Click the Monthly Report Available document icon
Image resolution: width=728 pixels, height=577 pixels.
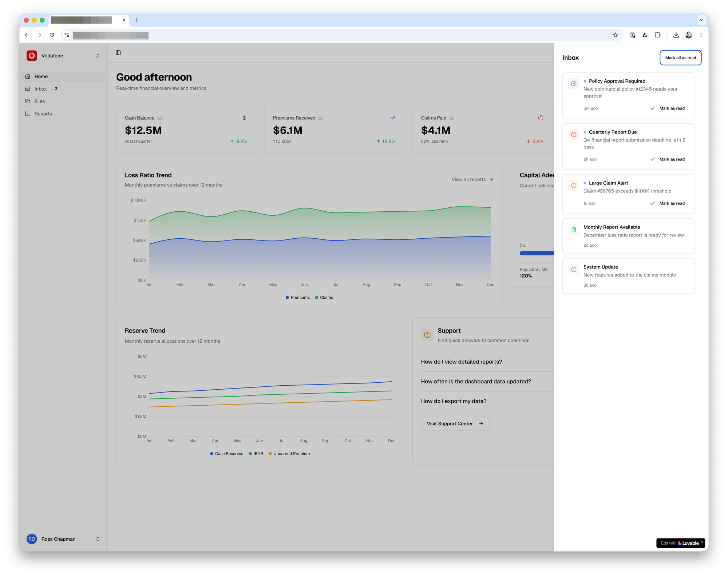(574, 230)
